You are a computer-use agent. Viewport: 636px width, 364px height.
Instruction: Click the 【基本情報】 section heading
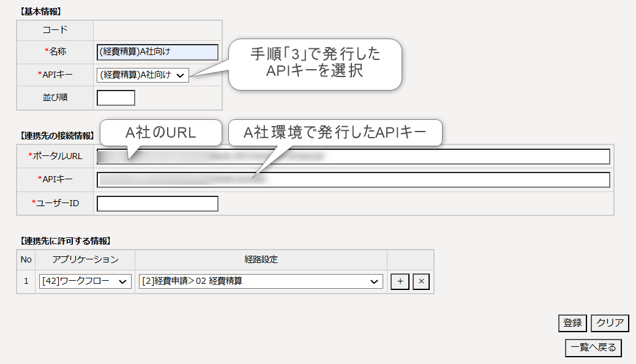click(41, 11)
